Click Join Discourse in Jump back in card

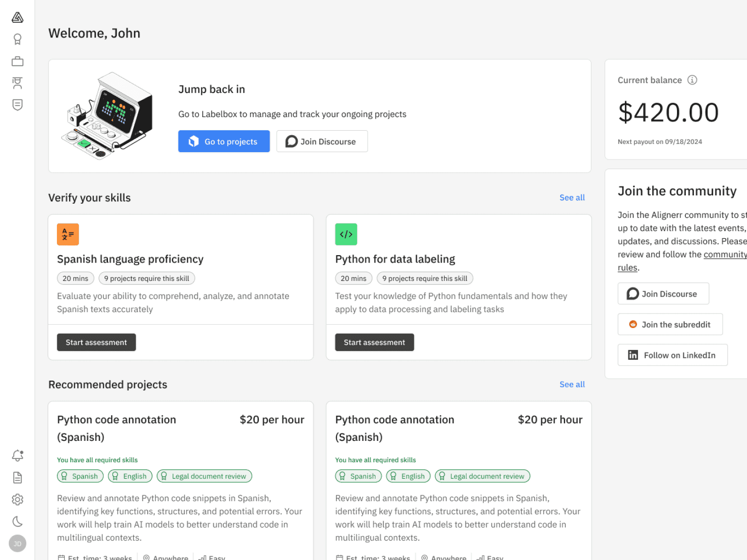click(x=321, y=141)
